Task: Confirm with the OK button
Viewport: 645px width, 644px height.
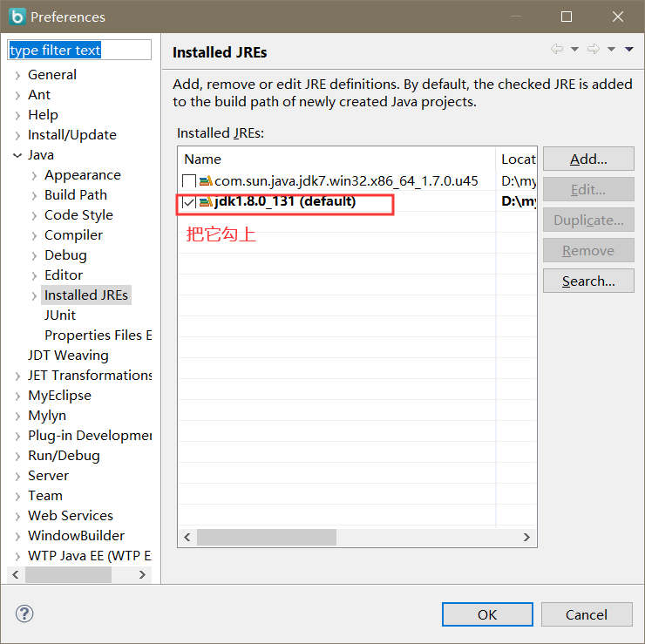Action: click(x=487, y=614)
